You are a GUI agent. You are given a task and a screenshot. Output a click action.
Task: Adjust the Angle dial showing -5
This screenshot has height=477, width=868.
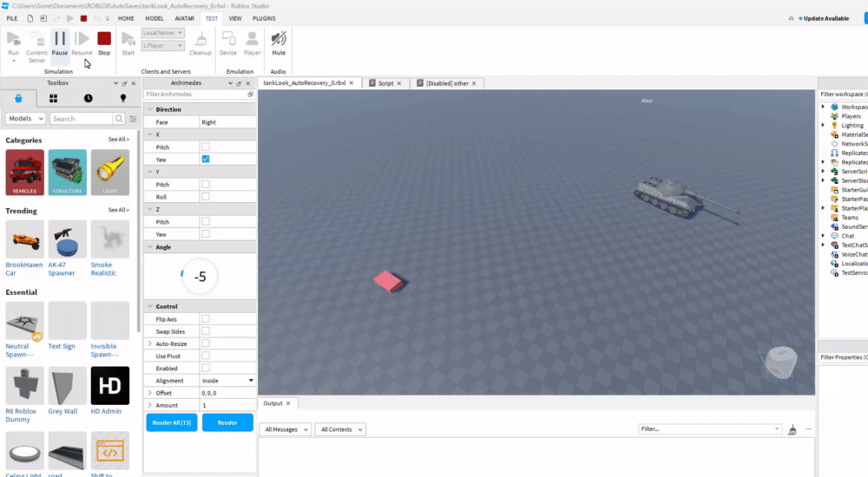[200, 276]
